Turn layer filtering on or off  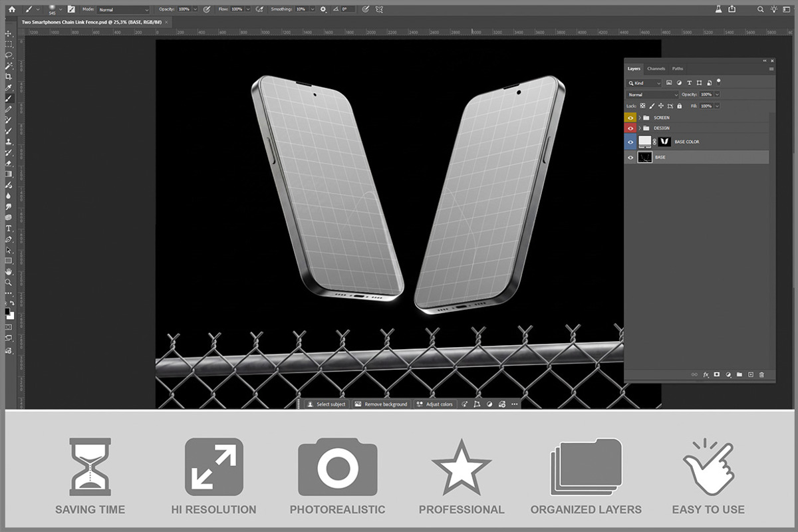click(719, 82)
